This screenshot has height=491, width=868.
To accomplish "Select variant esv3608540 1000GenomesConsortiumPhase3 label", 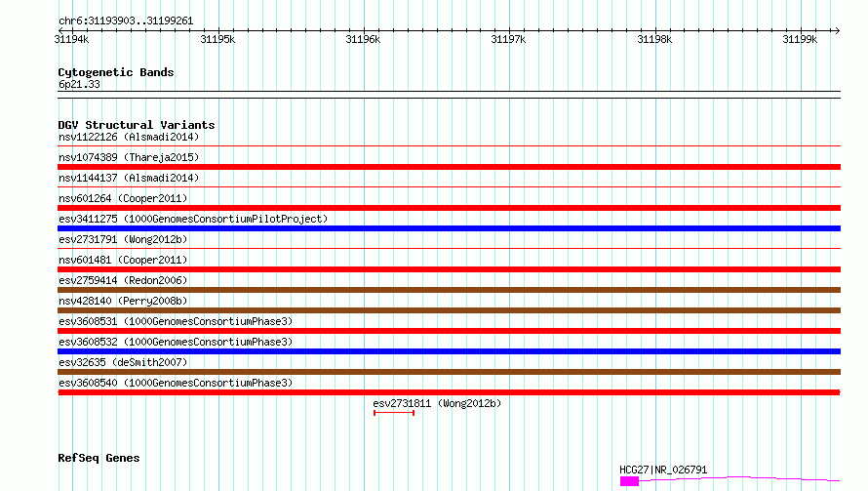I will tap(176, 383).
